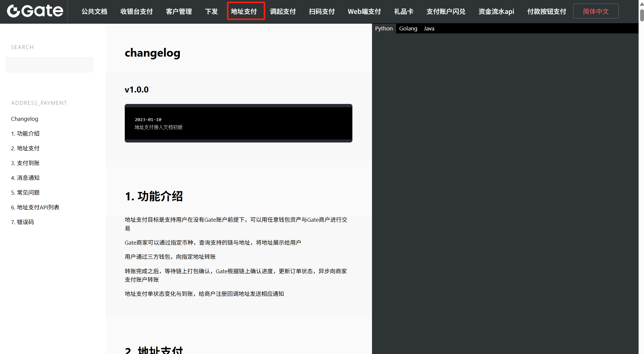This screenshot has width=644, height=354.
Task: Switch code samples to Golang tab
Action: [x=408, y=29]
